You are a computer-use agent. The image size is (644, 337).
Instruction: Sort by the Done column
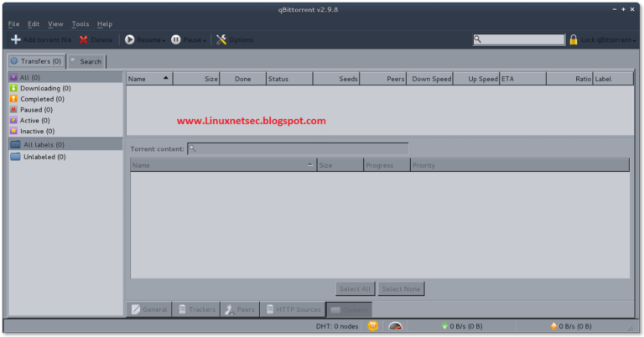pos(242,79)
